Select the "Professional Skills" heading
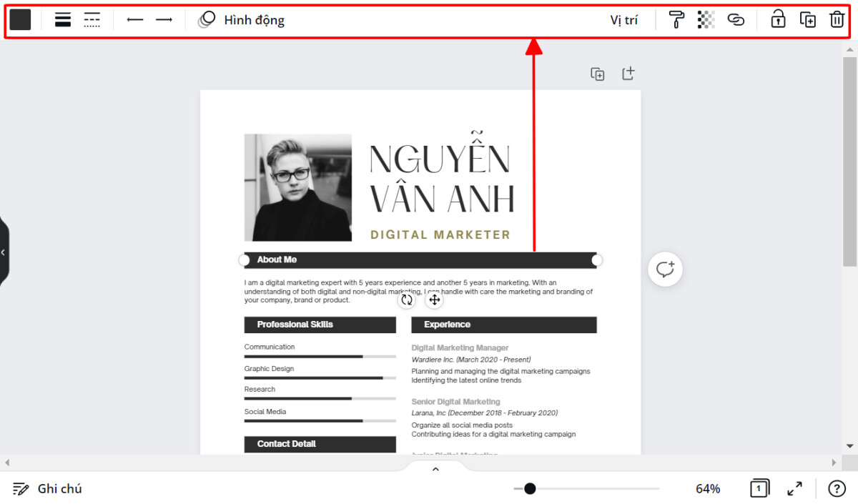The image size is (858, 504). point(295,325)
